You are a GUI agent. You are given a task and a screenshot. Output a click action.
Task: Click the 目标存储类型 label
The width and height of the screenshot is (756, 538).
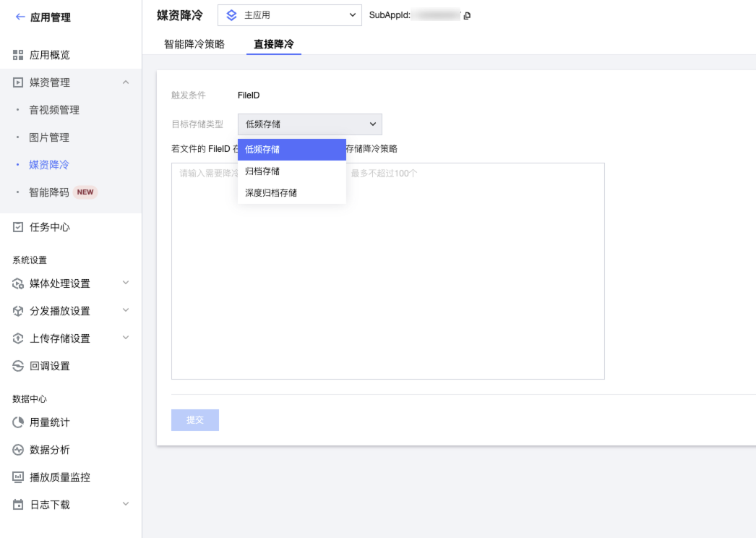[197, 124]
